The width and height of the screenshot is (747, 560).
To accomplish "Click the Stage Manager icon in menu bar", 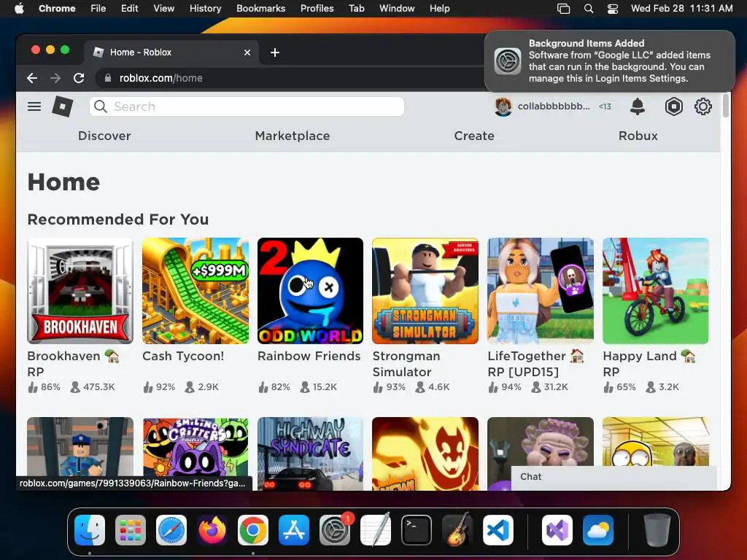I will pyautogui.click(x=564, y=9).
